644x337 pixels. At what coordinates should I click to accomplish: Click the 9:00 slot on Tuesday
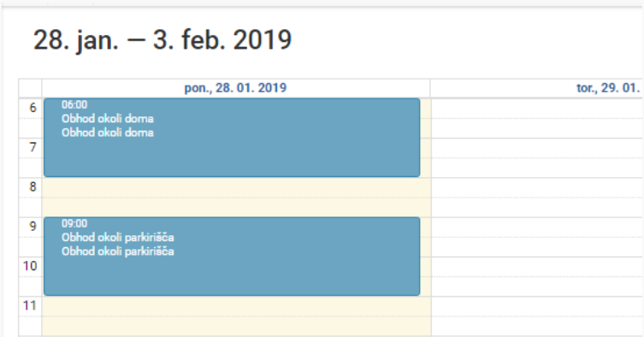click(537, 228)
